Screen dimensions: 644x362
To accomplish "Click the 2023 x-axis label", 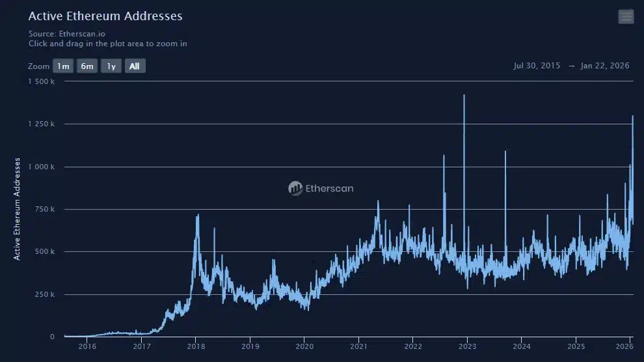I will coord(468,346).
